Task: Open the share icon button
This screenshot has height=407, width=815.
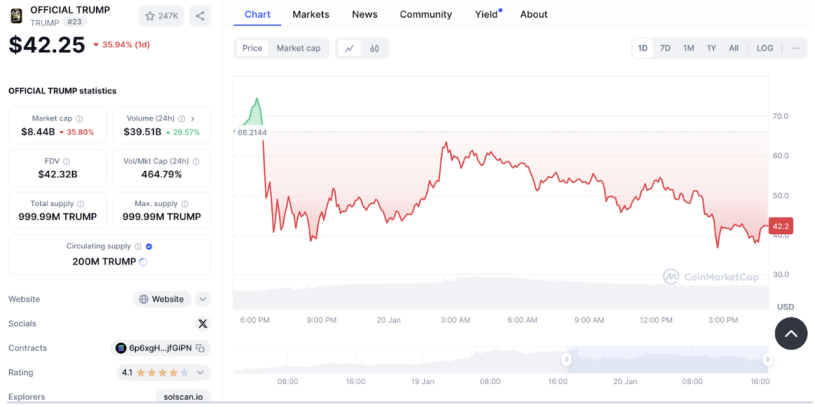Action: pos(200,16)
